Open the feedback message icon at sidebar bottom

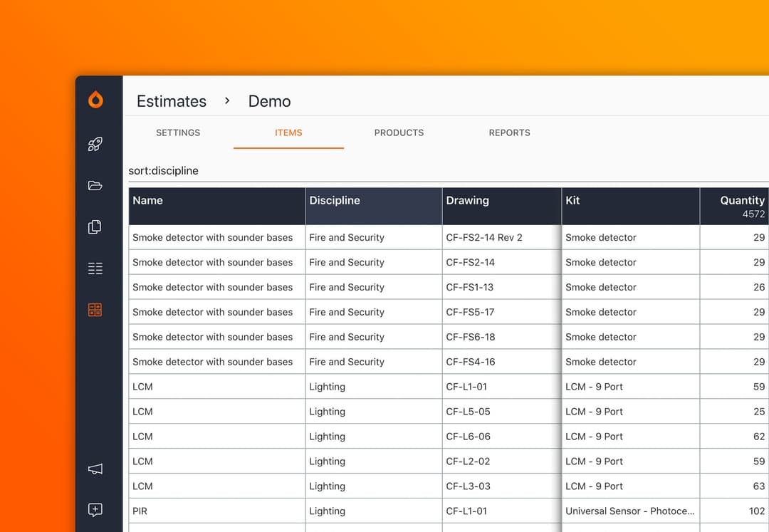95,510
